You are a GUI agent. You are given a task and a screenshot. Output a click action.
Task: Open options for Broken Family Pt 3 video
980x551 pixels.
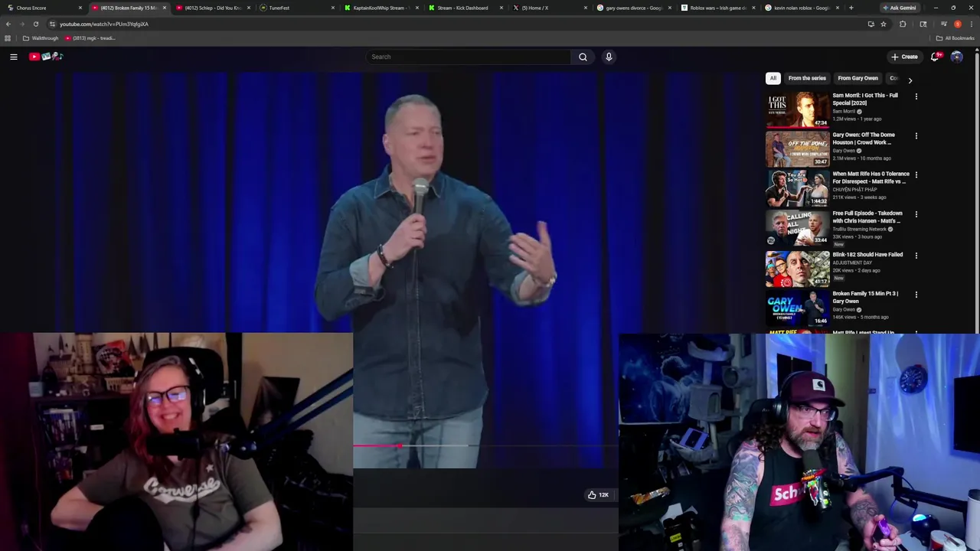(916, 295)
